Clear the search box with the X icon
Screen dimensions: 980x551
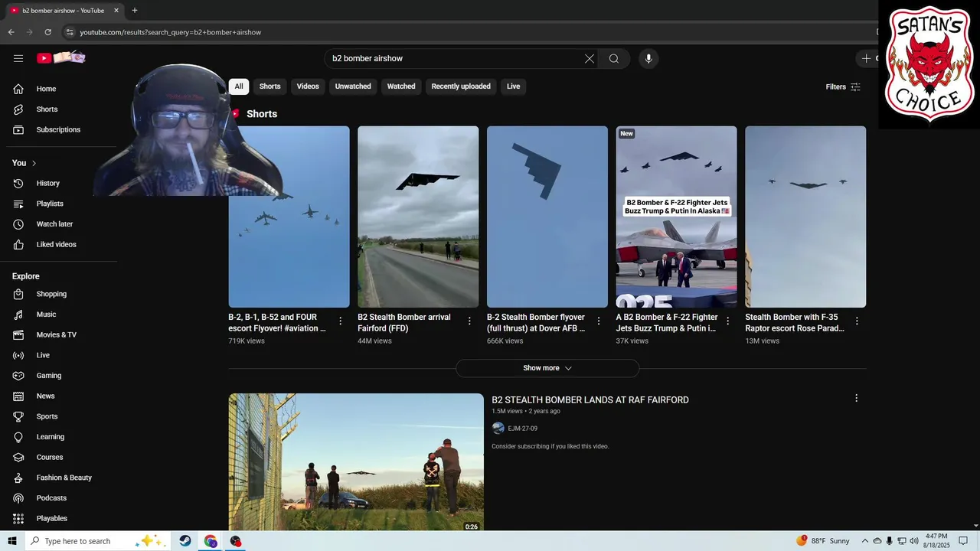pyautogui.click(x=590, y=59)
